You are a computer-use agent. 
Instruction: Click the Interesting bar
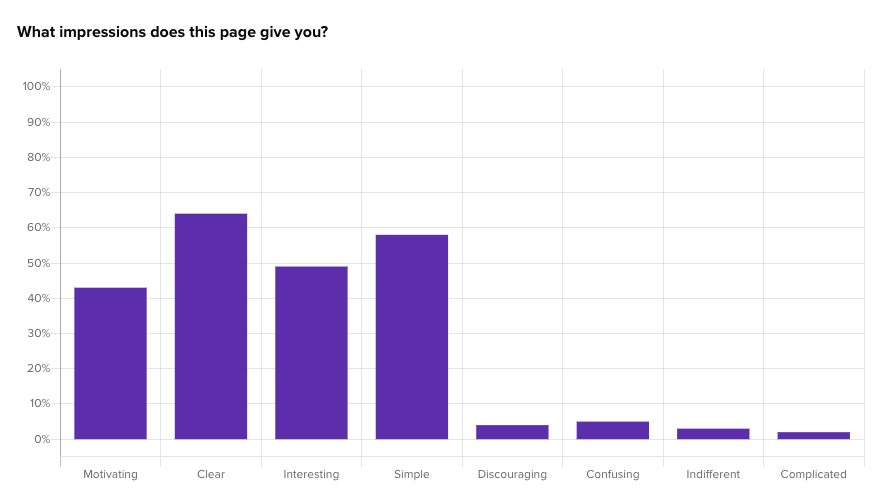pos(312,353)
